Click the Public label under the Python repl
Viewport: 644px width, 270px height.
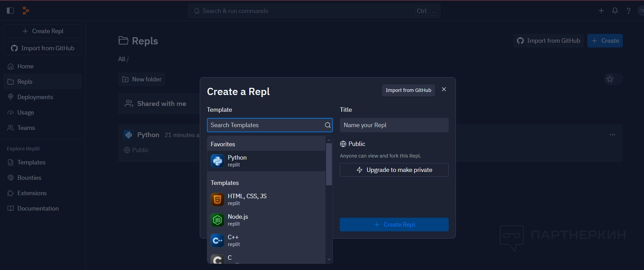tap(140, 150)
